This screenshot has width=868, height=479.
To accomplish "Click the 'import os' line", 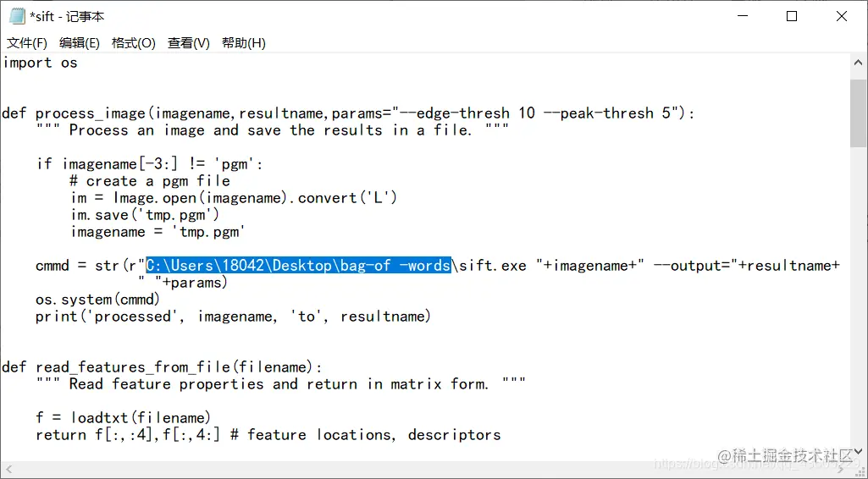I will tap(40, 63).
